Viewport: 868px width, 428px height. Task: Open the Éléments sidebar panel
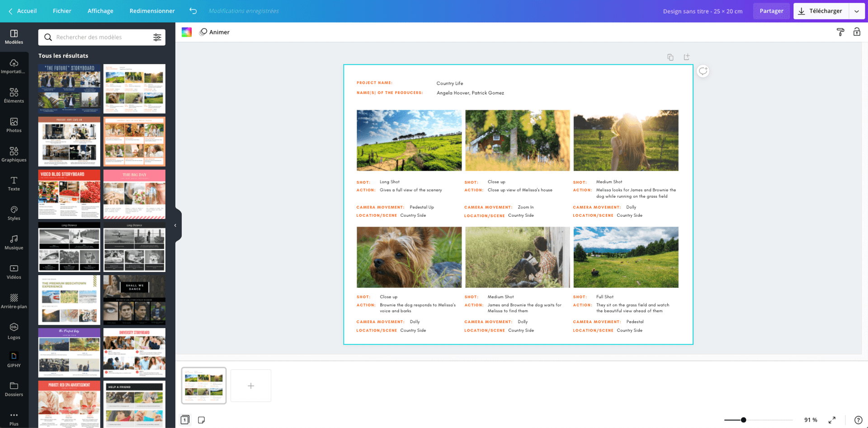14,95
